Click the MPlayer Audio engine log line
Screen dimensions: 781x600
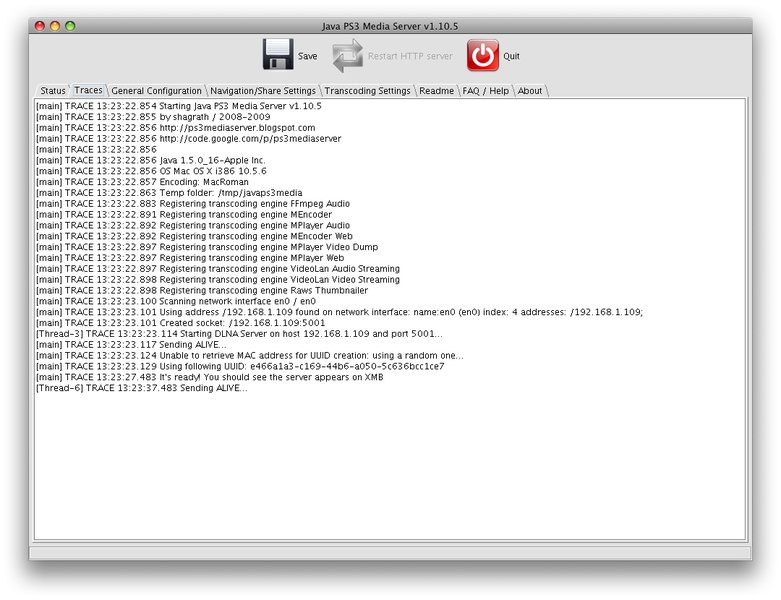(193, 226)
